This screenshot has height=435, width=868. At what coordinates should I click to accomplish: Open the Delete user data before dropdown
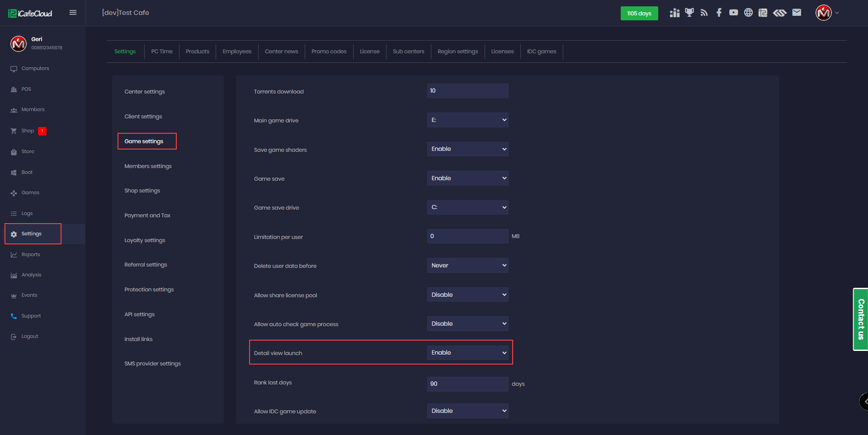(467, 266)
